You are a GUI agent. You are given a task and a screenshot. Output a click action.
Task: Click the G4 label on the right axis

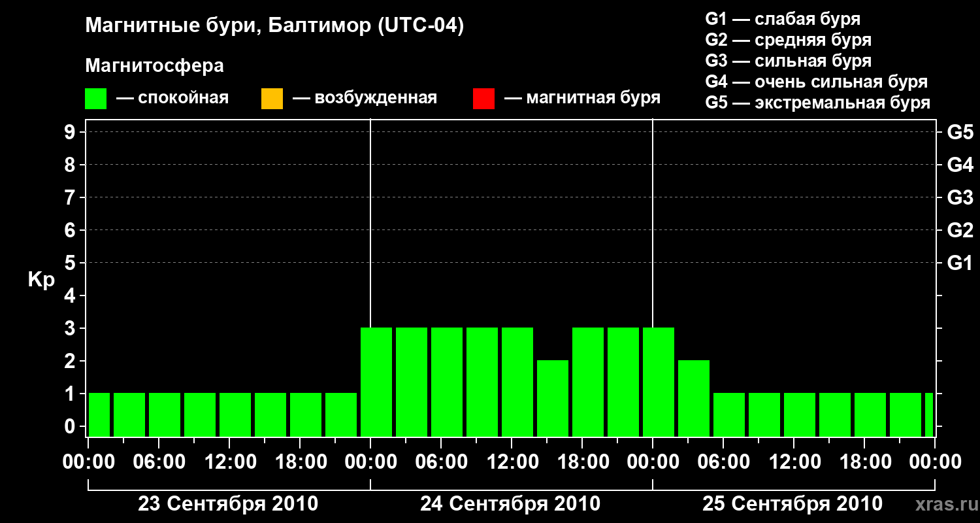(x=960, y=165)
